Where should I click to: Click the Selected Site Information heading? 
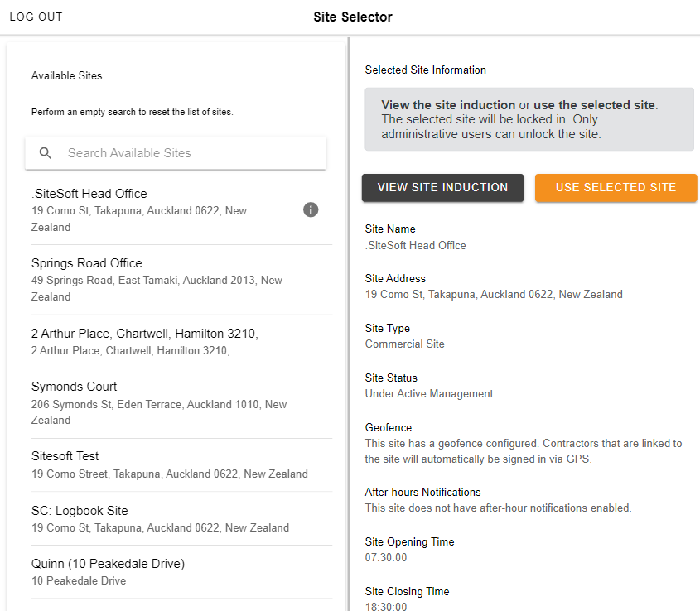(426, 70)
